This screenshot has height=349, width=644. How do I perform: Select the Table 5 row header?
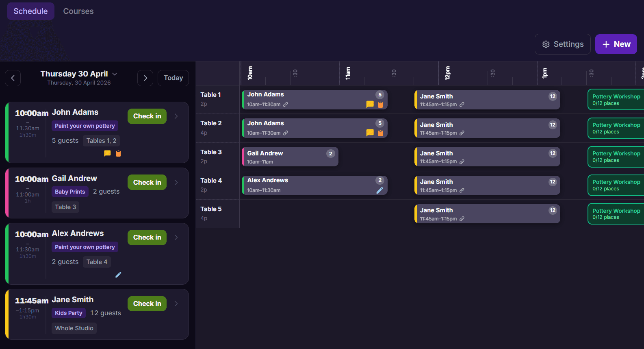click(218, 214)
